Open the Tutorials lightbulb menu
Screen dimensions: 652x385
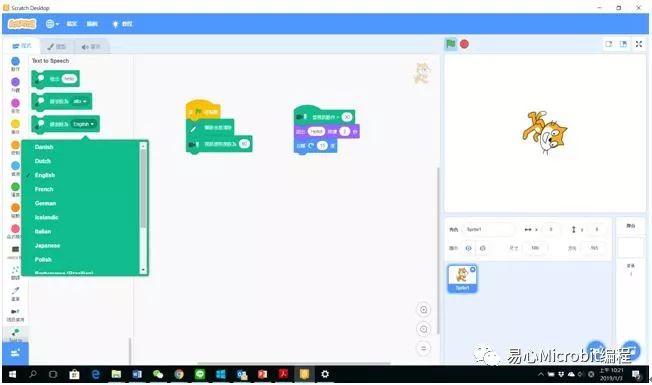pos(122,24)
